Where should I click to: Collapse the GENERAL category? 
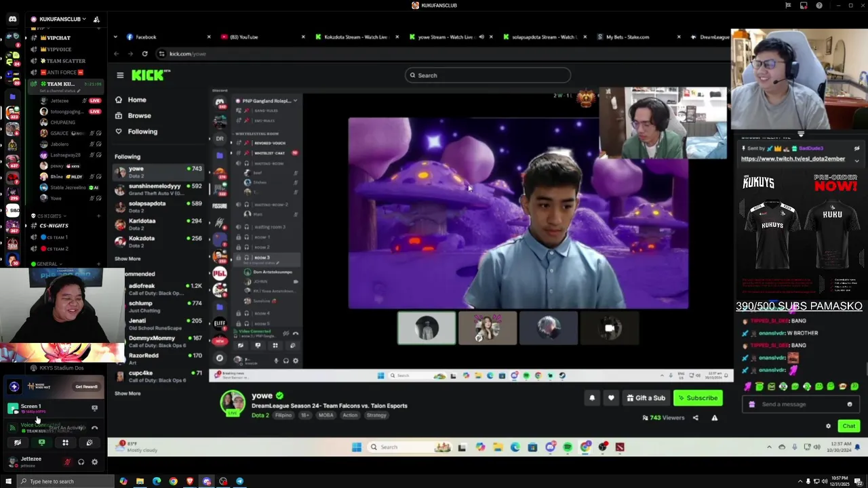(47, 264)
